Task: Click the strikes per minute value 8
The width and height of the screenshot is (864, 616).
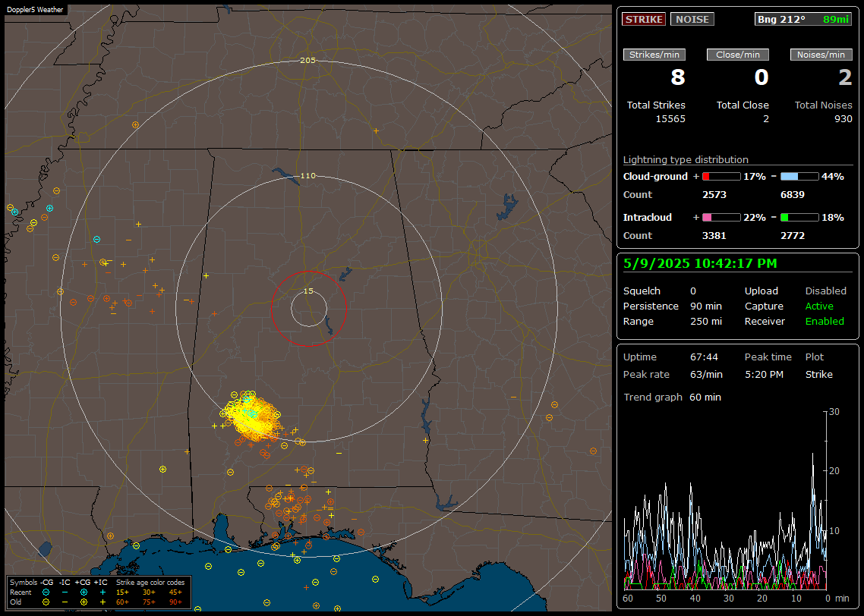Action: point(678,77)
